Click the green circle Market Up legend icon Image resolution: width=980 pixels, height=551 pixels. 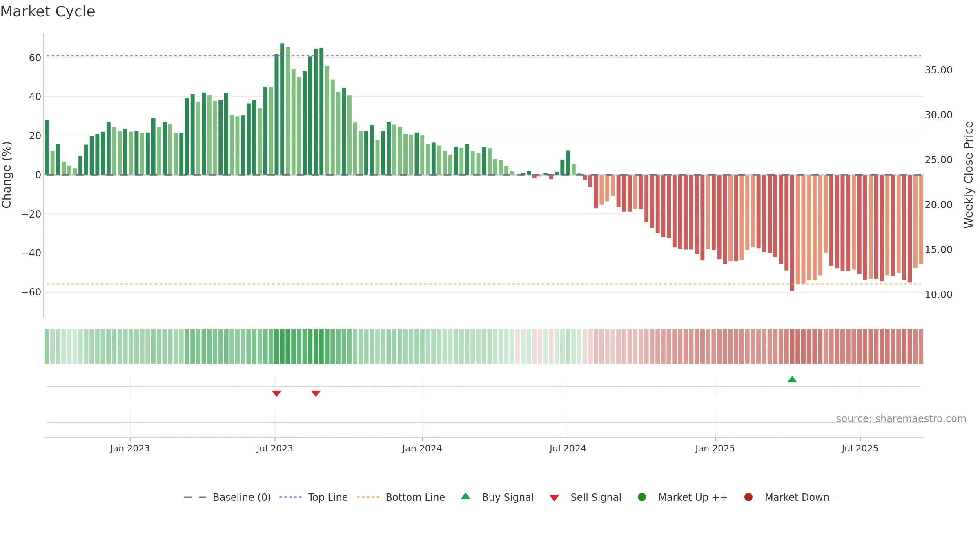tap(642, 497)
